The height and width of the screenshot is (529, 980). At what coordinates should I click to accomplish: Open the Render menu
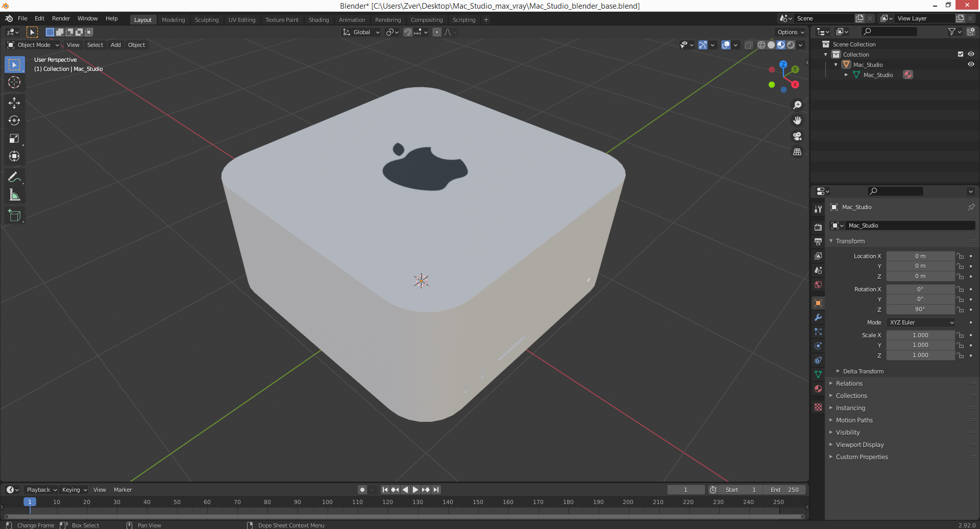pos(61,18)
